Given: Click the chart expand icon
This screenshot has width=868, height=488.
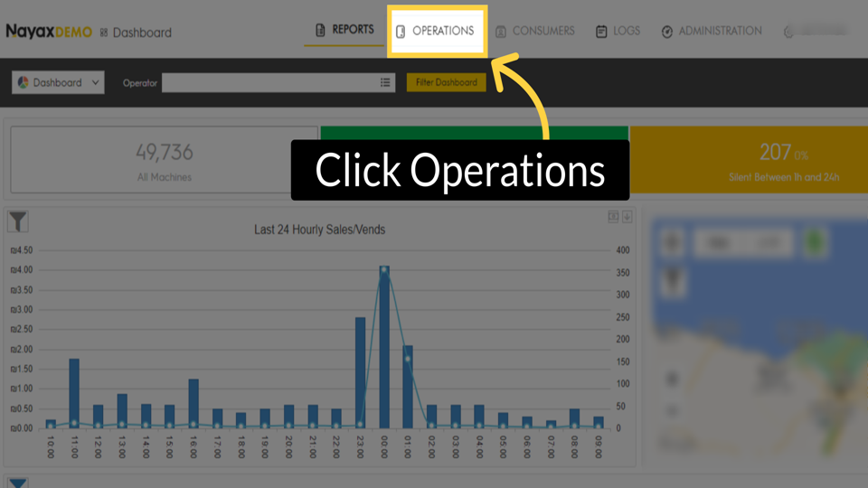Looking at the screenshot, I should pos(613,217).
